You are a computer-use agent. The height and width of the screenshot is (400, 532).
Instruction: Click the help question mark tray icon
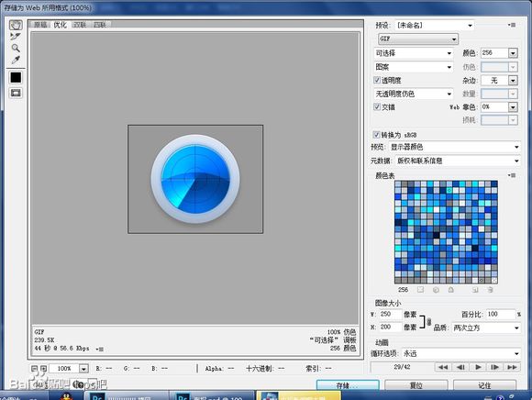click(x=500, y=397)
